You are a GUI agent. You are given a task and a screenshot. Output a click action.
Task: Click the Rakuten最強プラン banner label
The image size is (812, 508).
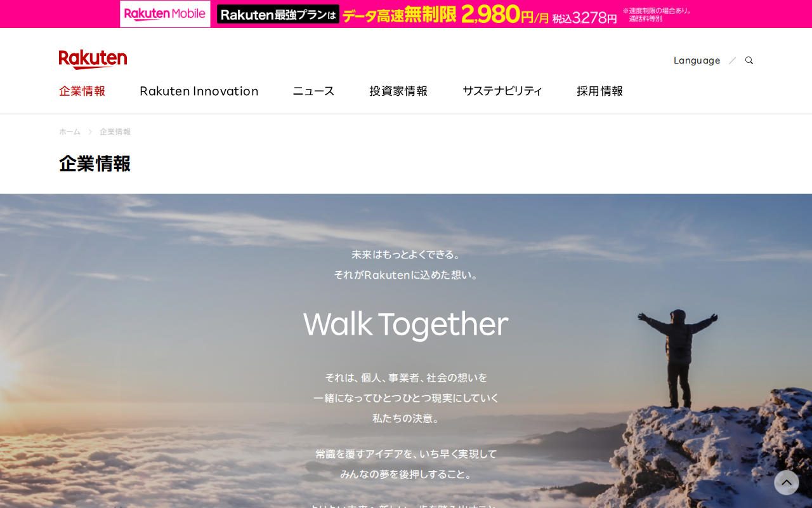coord(278,14)
